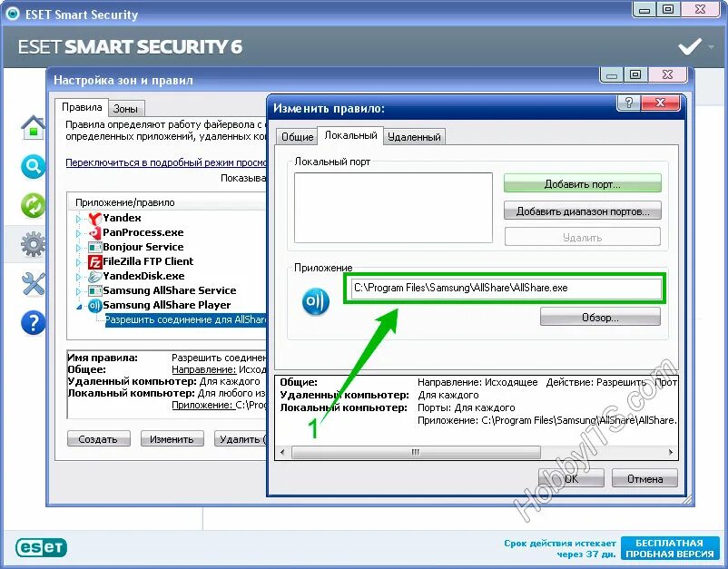Click the Направление underlined label in details

(204, 370)
